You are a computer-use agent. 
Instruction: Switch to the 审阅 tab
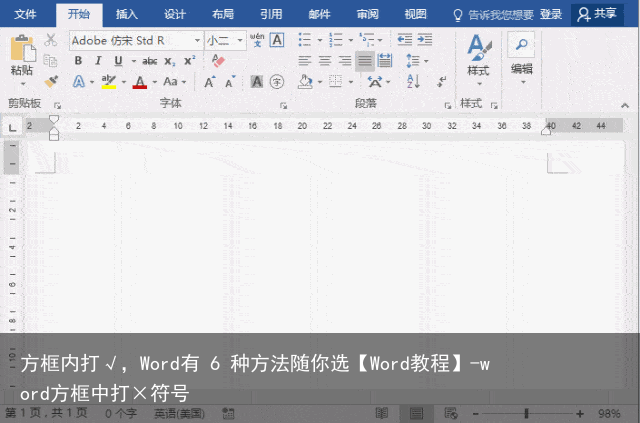[x=367, y=14]
